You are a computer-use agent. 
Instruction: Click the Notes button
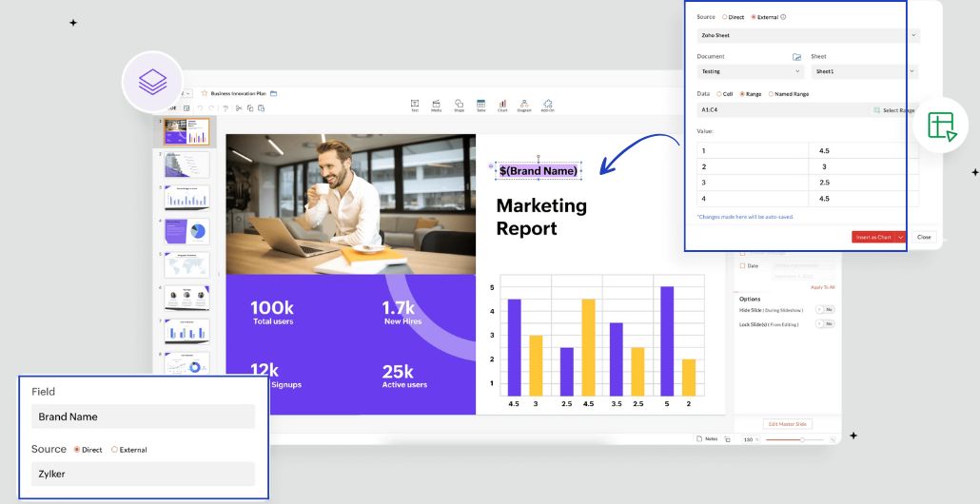click(707, 439)
